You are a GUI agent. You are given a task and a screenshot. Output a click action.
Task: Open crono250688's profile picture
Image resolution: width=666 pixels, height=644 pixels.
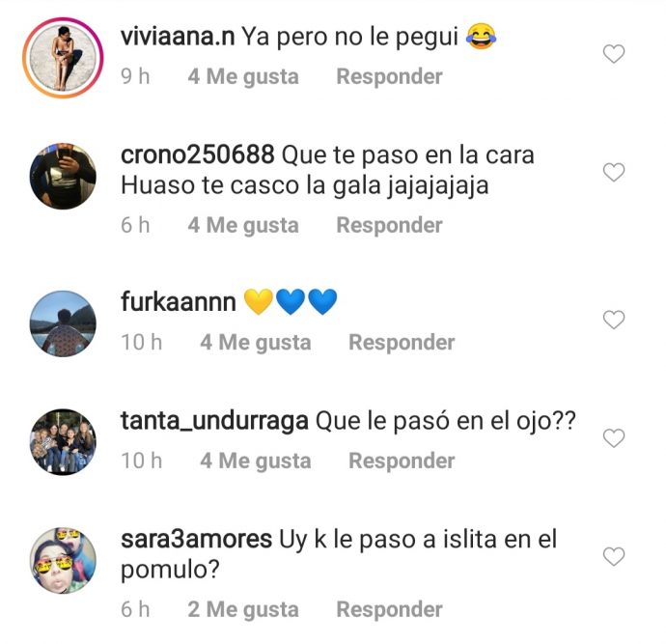[x=63, y=176]
